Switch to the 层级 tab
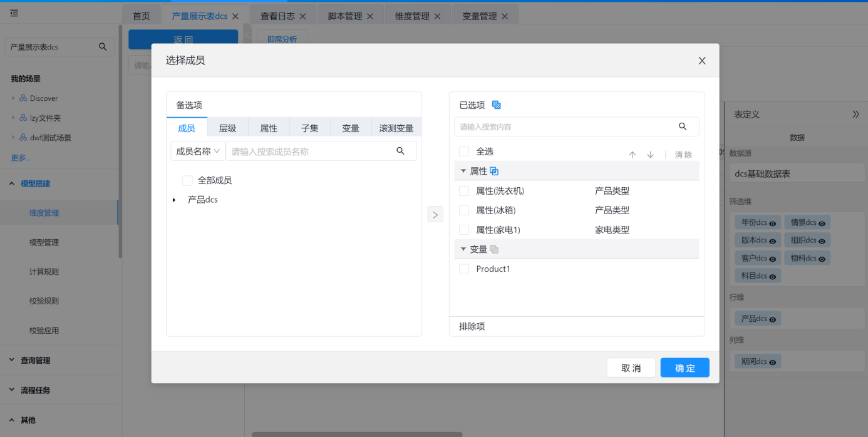The image size is (868, 437). point(227,128)
